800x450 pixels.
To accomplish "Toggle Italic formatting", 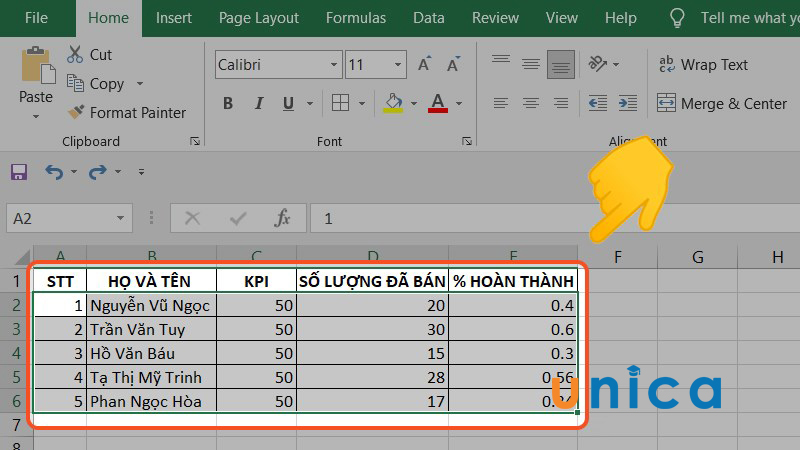I will [x=258, y=103].
